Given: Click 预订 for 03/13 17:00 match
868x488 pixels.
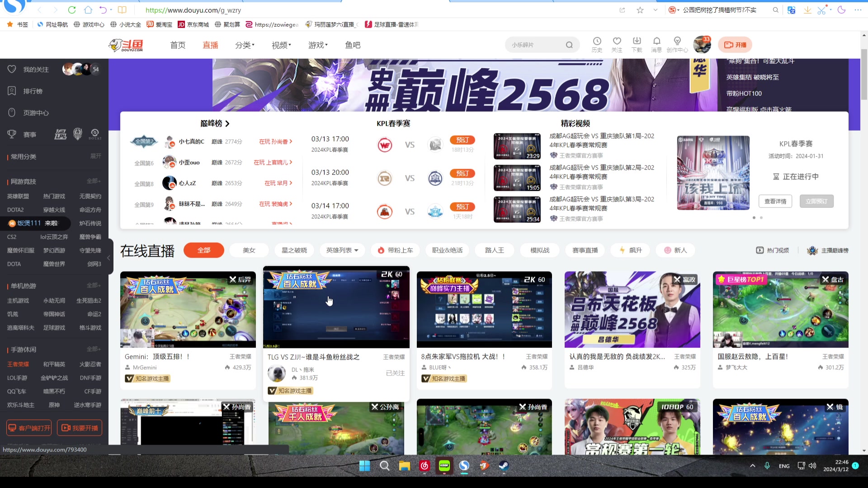Looking at the screenshot, I should coord(462,140).
